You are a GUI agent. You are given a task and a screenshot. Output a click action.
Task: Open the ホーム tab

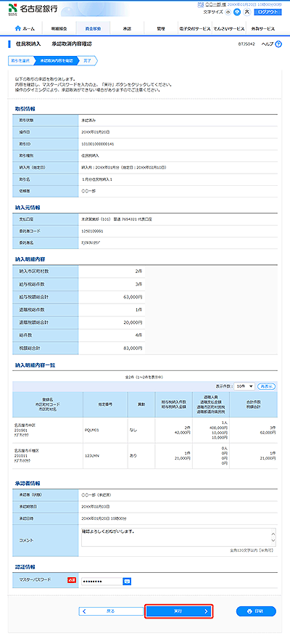(25, 29)
